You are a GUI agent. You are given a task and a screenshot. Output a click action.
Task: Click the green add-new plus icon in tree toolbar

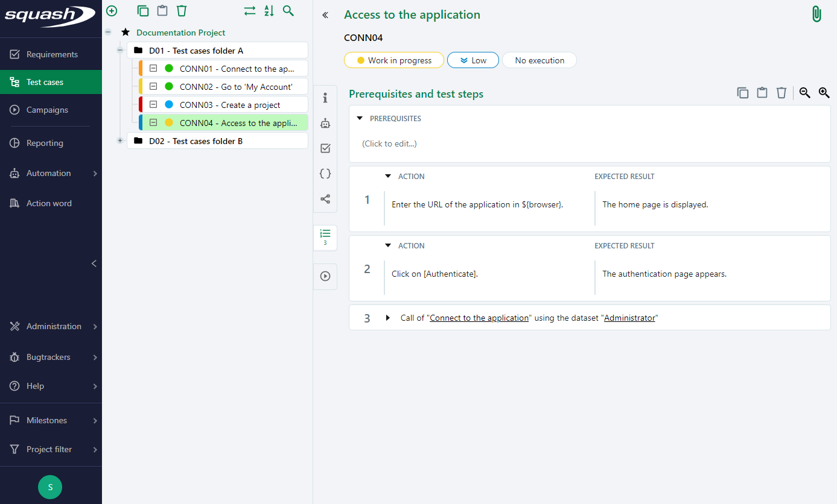click(x=112, y=11)
